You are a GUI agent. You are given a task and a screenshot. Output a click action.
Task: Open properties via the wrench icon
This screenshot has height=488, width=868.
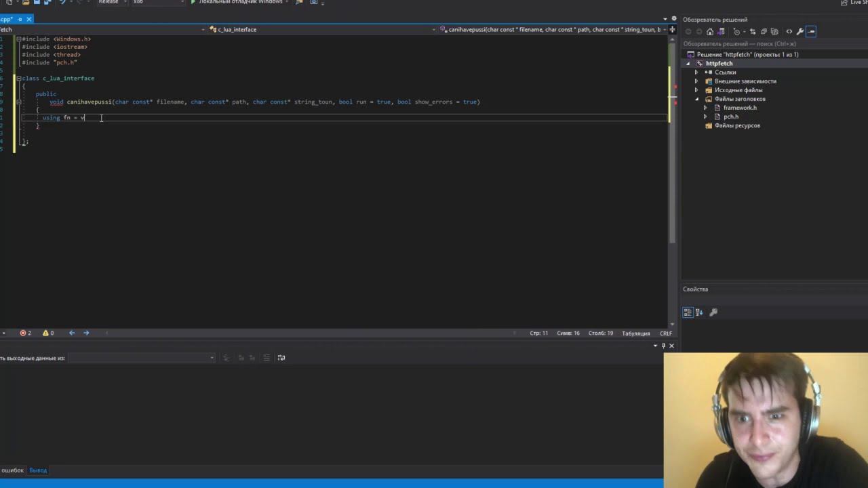click(800, 31)
